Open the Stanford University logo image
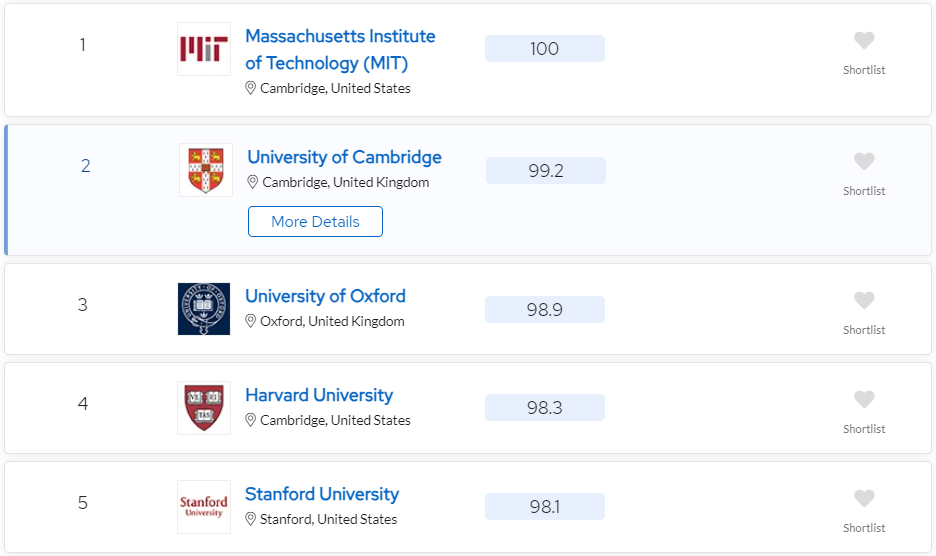 click(x=204, y=507)
